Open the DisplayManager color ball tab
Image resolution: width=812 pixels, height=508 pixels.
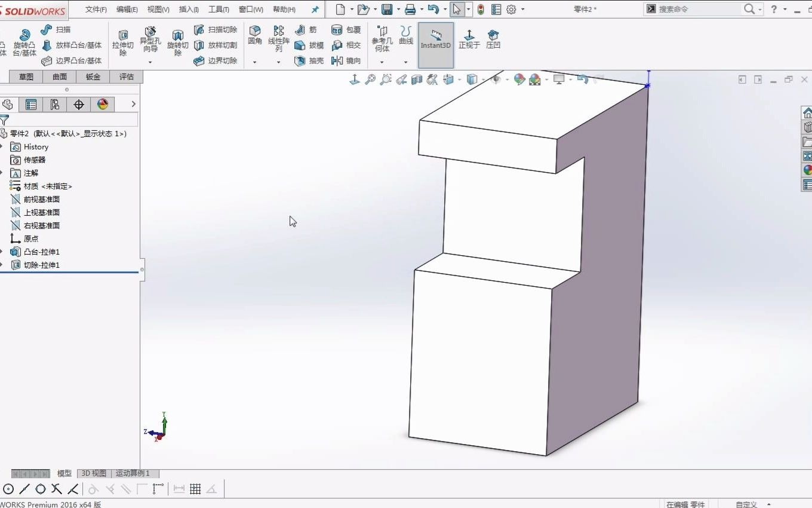103,105
